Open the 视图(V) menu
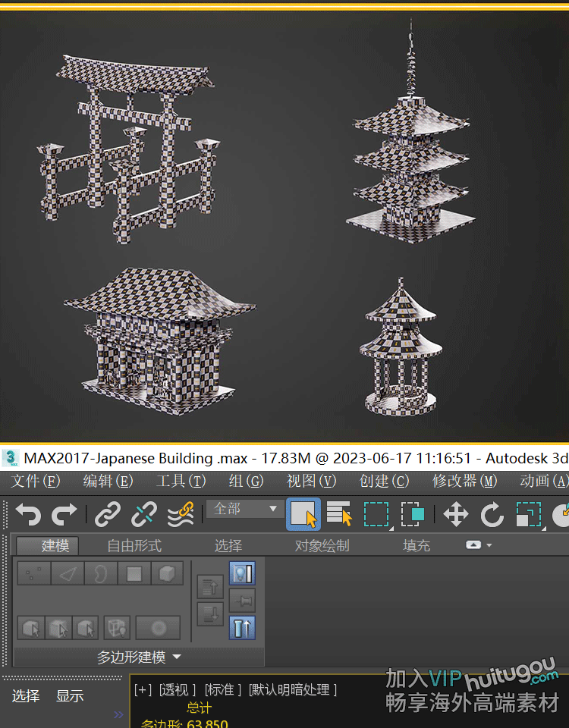This screenshot has height=728, width=569. 311,481
